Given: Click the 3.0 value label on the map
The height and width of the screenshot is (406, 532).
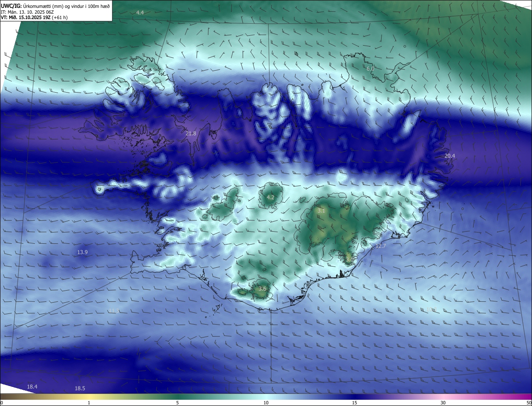Looking at the screenshot, I should coord(350,259).
